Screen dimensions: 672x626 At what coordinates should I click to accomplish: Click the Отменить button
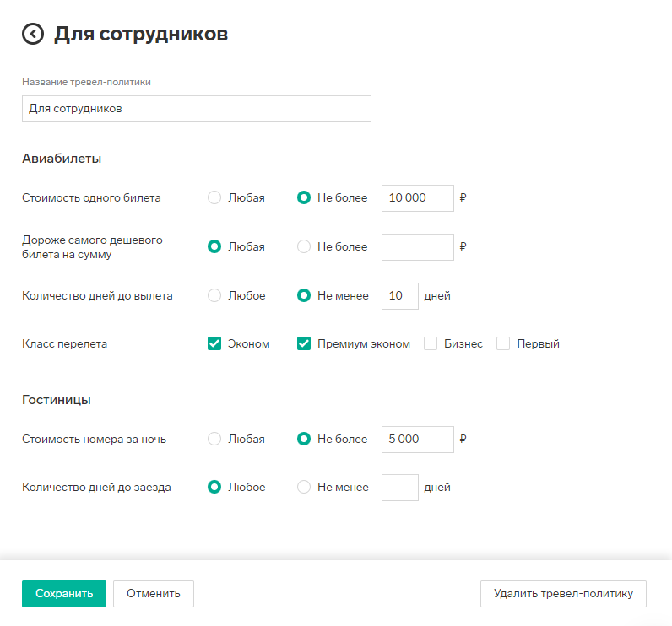click(154, 593)
